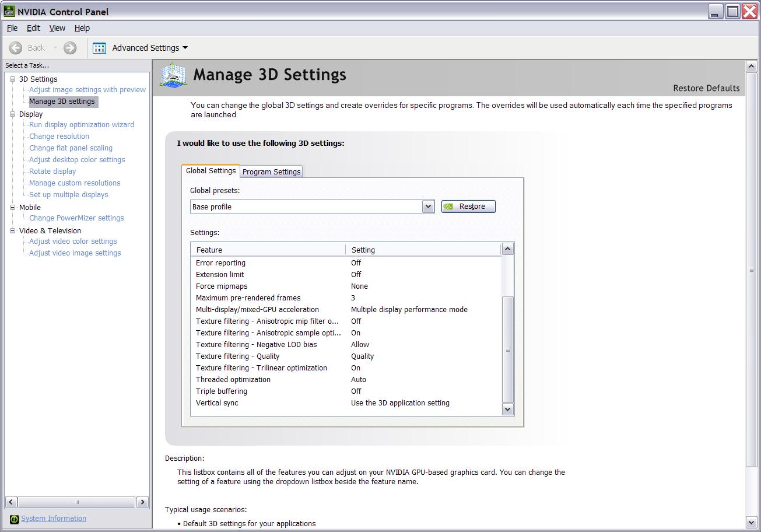This screenshot has width=761, height=532.
Task: Open the Rotate display task
Action: click(52, 171)
